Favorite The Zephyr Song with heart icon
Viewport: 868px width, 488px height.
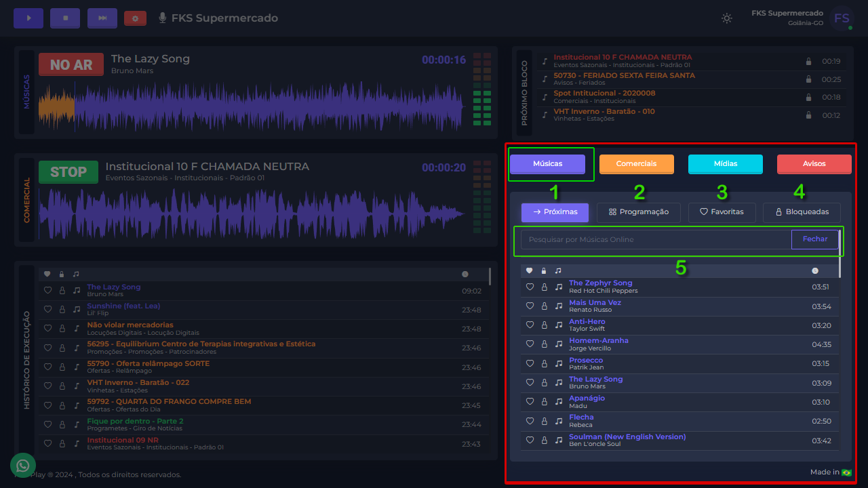pyautogui.click(x=530, y=287)
